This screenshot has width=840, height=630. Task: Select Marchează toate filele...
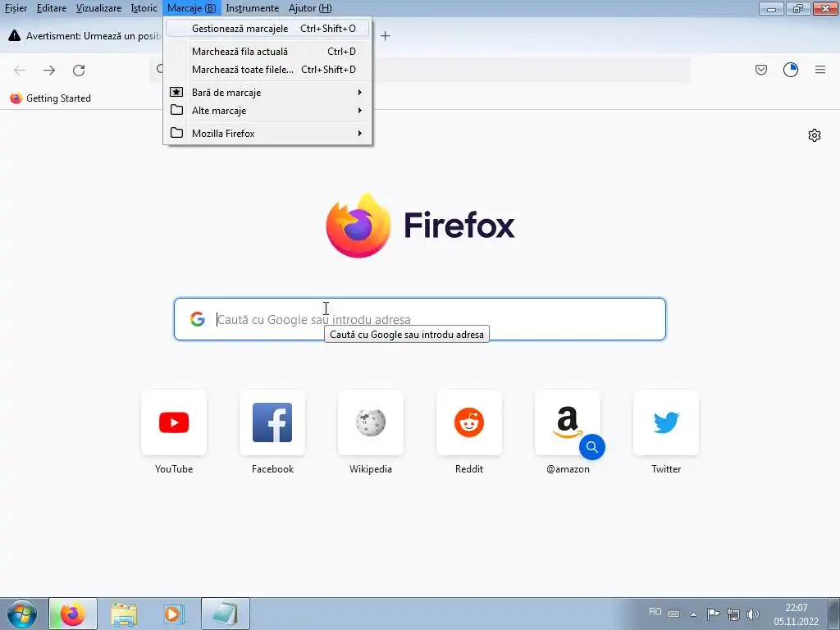point(267,70)
